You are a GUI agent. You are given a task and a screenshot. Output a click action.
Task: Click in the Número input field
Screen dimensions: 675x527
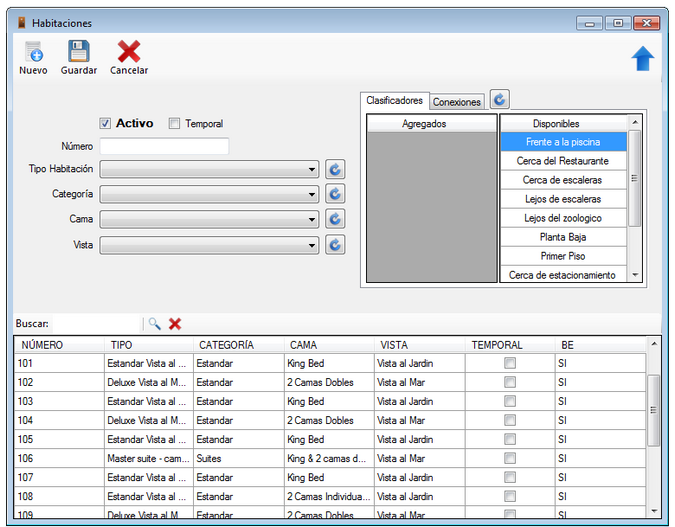(x=164, y=146)
